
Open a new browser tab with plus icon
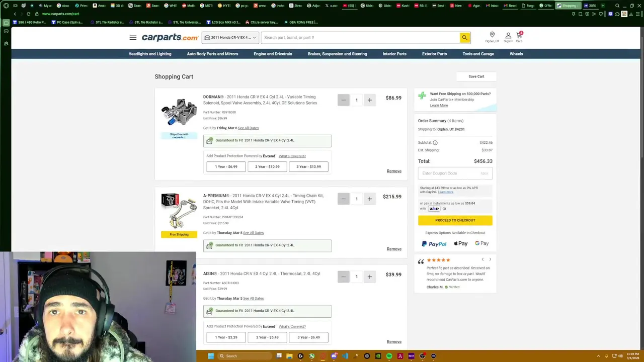603,6
